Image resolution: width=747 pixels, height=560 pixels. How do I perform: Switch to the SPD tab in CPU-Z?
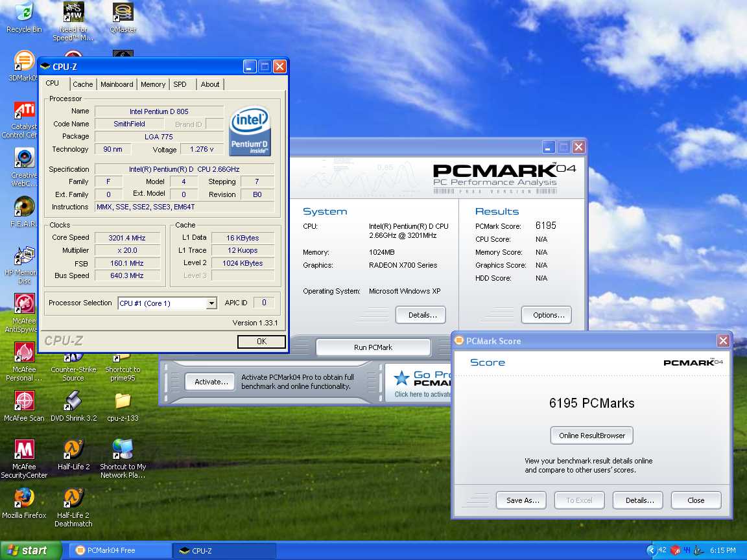point(180,84)
